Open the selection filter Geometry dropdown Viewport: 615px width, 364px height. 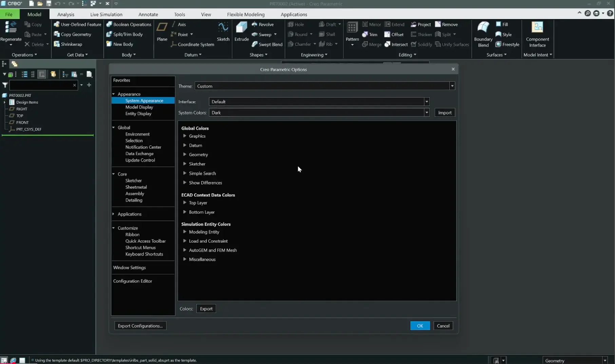(605, 361)
